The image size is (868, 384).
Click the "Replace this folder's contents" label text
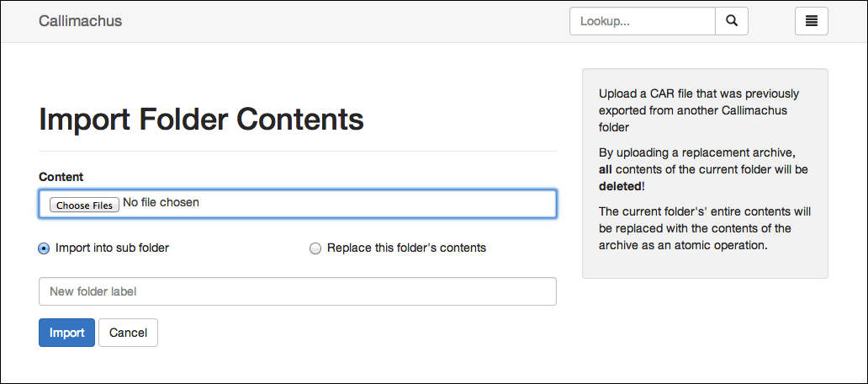pos(406,248)
